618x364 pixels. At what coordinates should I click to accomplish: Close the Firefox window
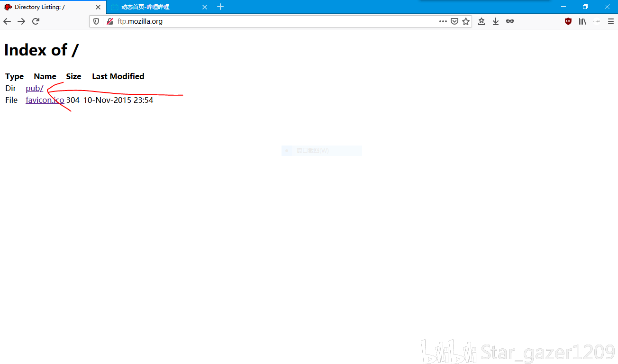click(x=607, y=7)
